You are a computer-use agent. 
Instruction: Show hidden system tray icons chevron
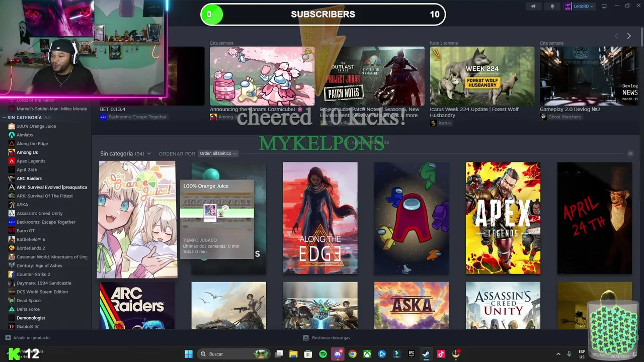pyautogui.click(x=558, y=354)
